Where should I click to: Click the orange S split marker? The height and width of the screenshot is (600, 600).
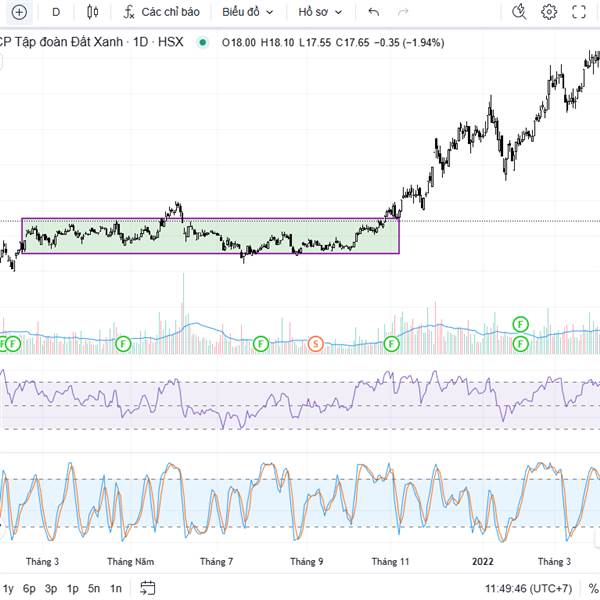(316, 343)
